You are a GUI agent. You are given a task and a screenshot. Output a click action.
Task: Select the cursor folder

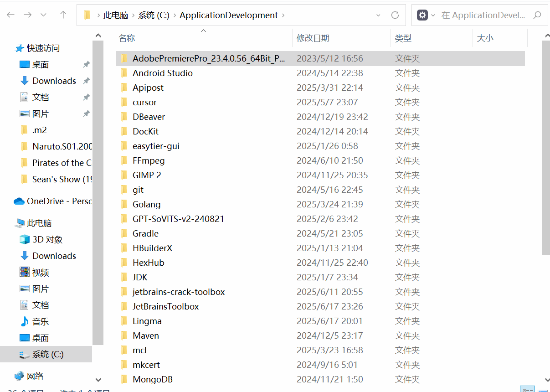click(144, 102)
